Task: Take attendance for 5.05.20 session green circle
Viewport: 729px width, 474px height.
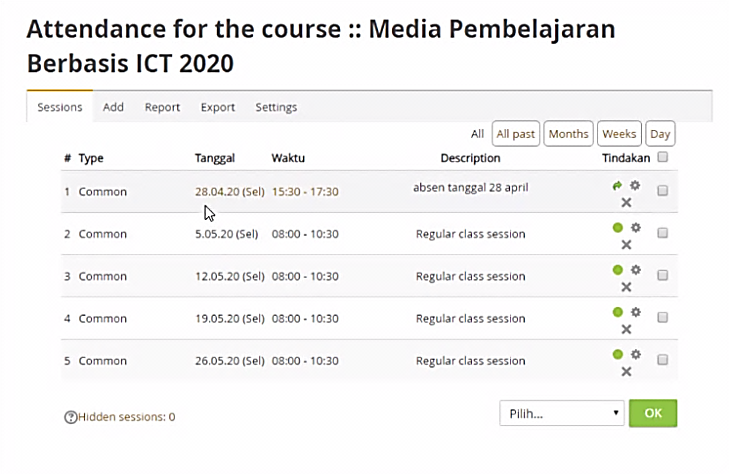Action: coord(617,227)
